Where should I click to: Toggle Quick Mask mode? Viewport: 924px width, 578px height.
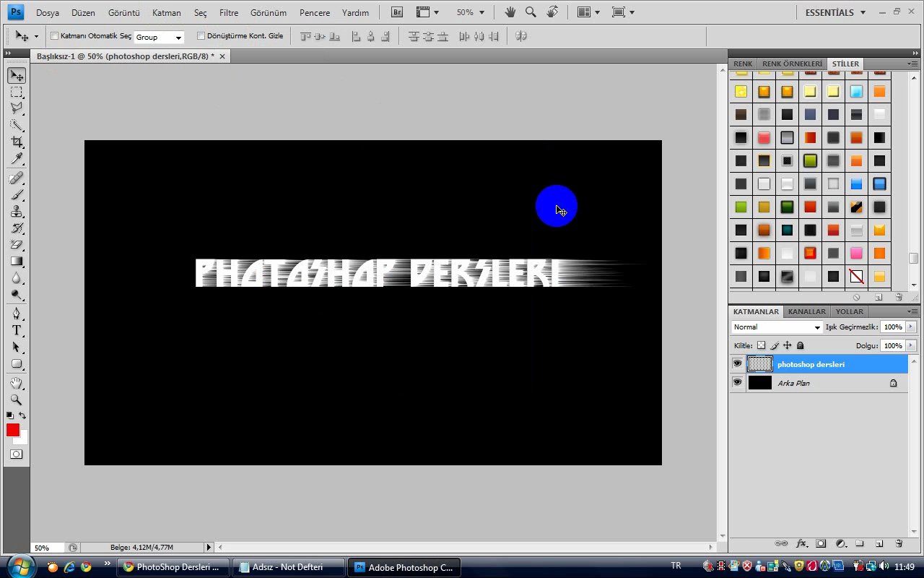tap(16, 454)
